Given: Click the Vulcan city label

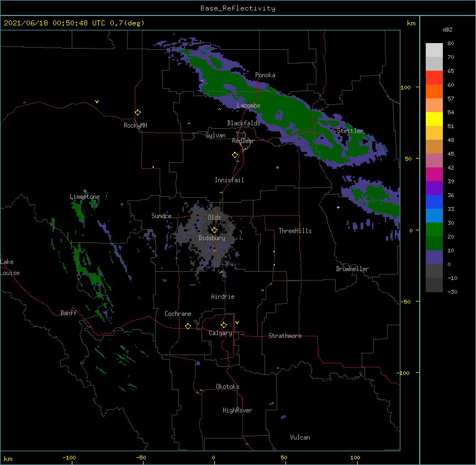Looking at the screenshot, I should [300, 437].
